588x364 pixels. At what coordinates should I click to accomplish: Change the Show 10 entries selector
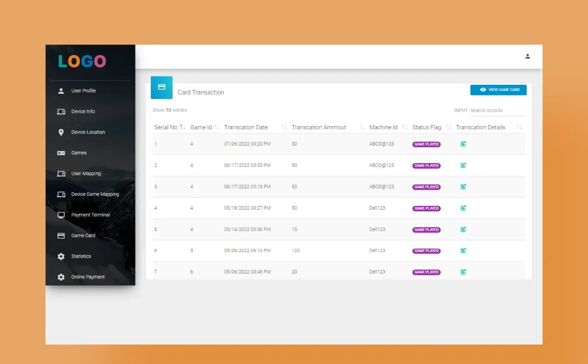pos(169,110)
